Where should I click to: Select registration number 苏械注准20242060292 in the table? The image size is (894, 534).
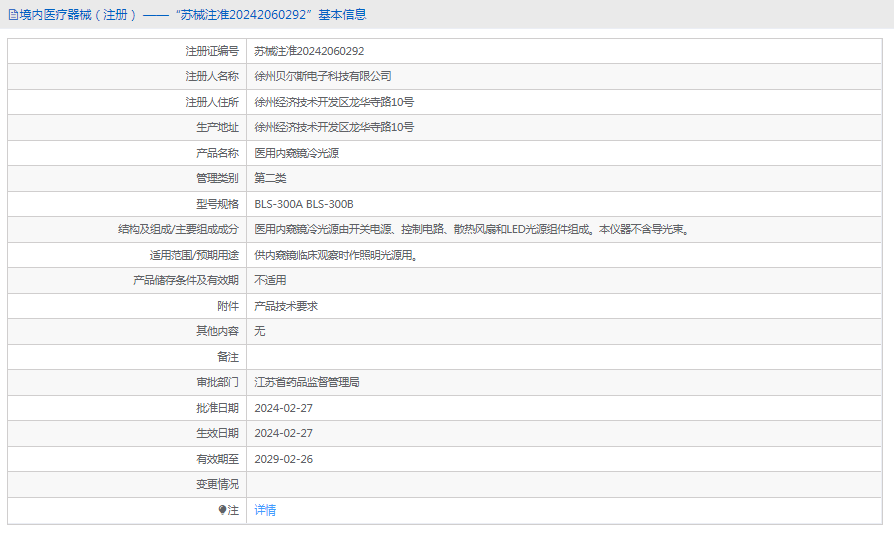click(309, 51)
